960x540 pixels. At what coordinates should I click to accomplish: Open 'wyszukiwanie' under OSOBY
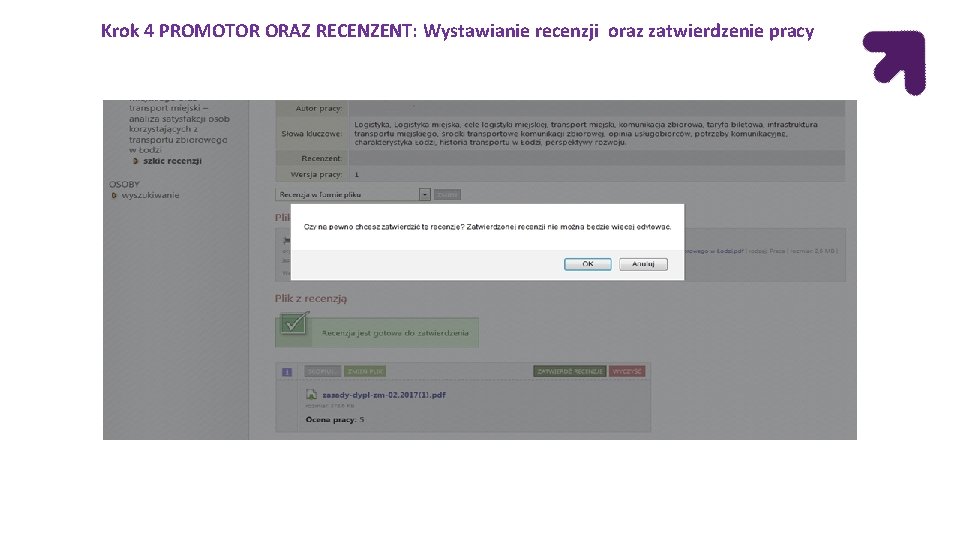click(150, 195)
